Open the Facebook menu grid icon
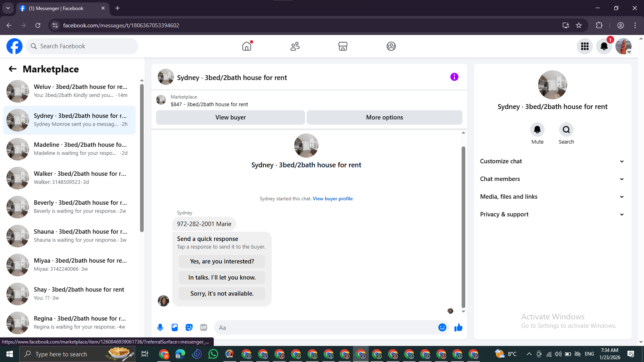Image resolution: width=644 pixels, height=362 pixels. coord(585,46)
